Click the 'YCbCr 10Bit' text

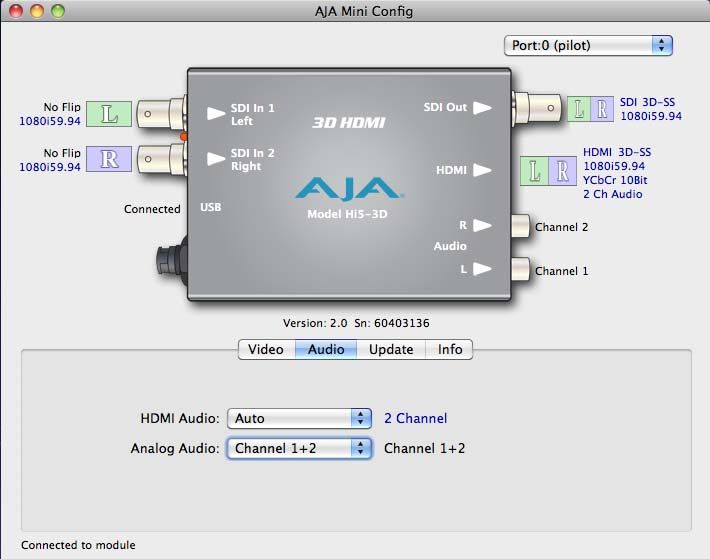click(x=615, y=180)
